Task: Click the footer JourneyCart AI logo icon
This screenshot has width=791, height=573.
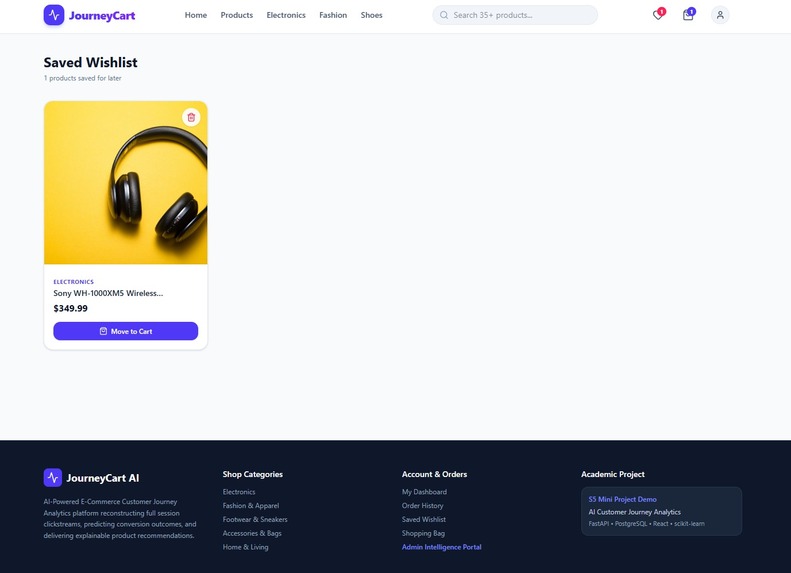Action: [53, 478]
